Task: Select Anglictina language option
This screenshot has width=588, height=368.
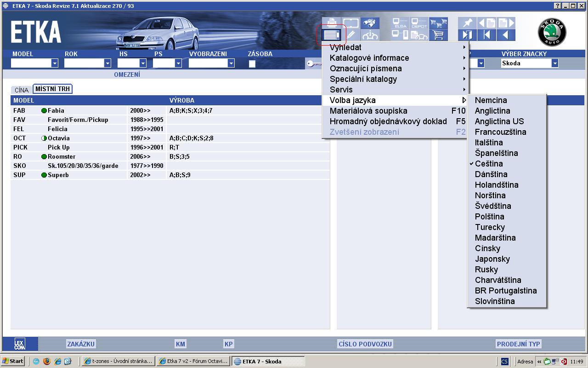Action: point(492,111)
